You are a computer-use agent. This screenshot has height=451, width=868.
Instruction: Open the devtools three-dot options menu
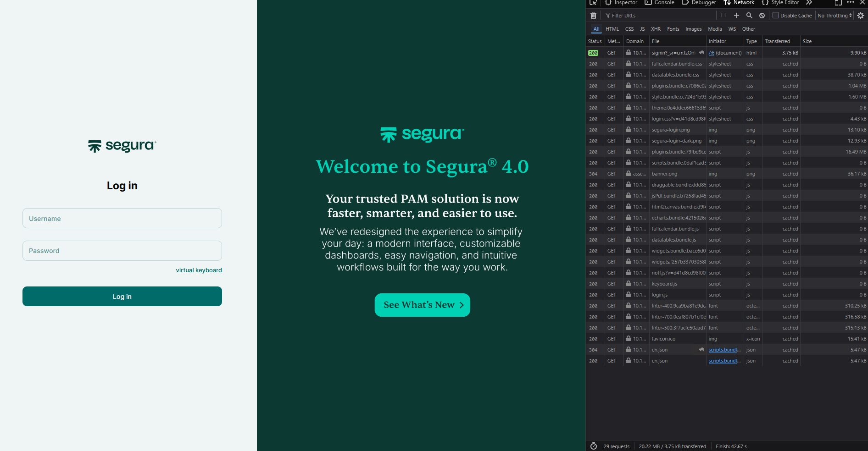tap(850, 3)
